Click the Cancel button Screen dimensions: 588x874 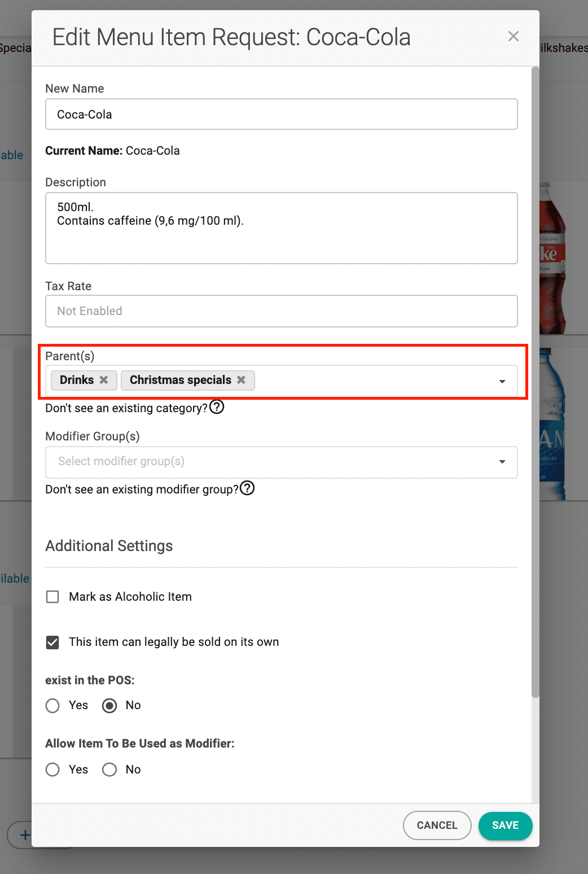tap(437, 825)
